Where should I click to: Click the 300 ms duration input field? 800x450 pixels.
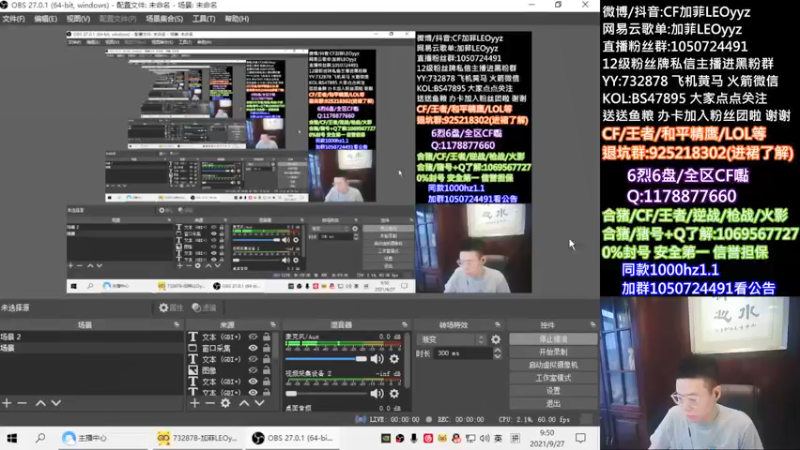pos(463,353)
